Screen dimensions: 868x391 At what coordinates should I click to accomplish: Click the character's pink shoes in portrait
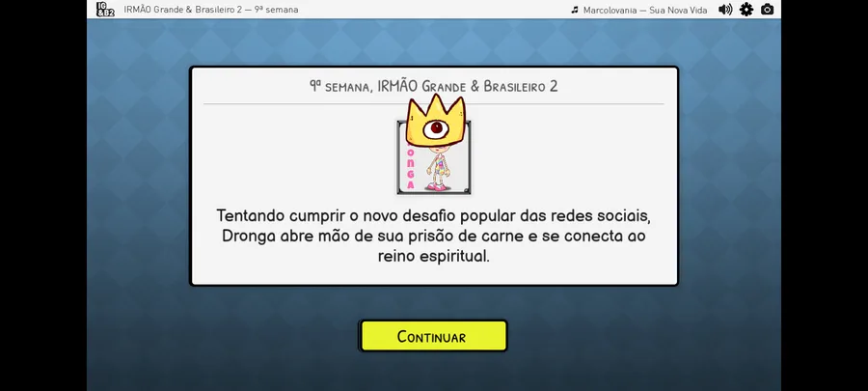pos(437,187)
